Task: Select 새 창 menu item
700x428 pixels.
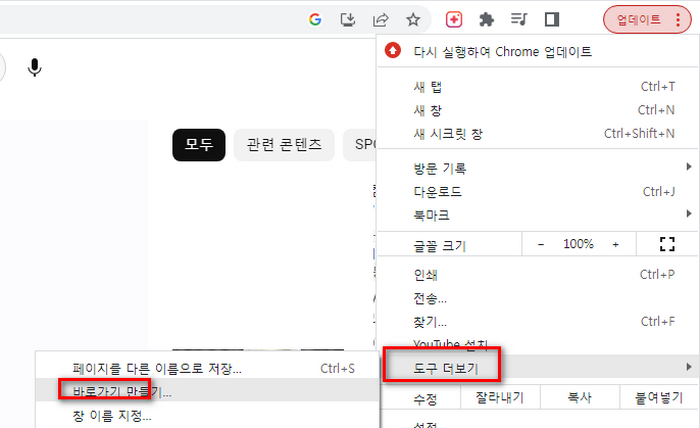Action: [x=538, y=110]
